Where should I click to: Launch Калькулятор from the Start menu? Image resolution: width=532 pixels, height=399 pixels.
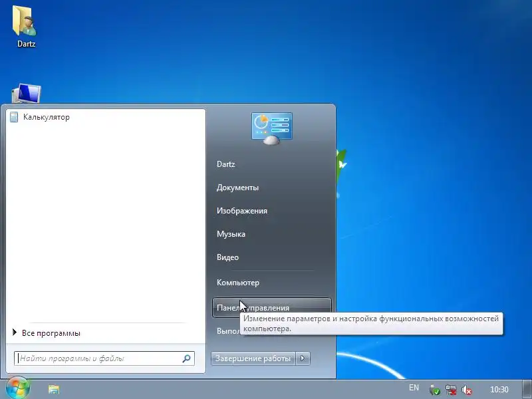[106, 118]
